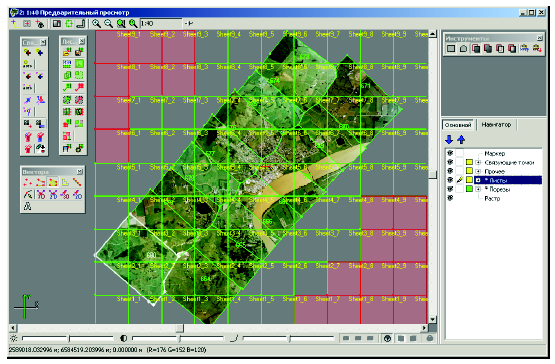
Task: Click the rectangle tool in Инструменты panel
Action: pyautogui.click(x=451, y=49)
